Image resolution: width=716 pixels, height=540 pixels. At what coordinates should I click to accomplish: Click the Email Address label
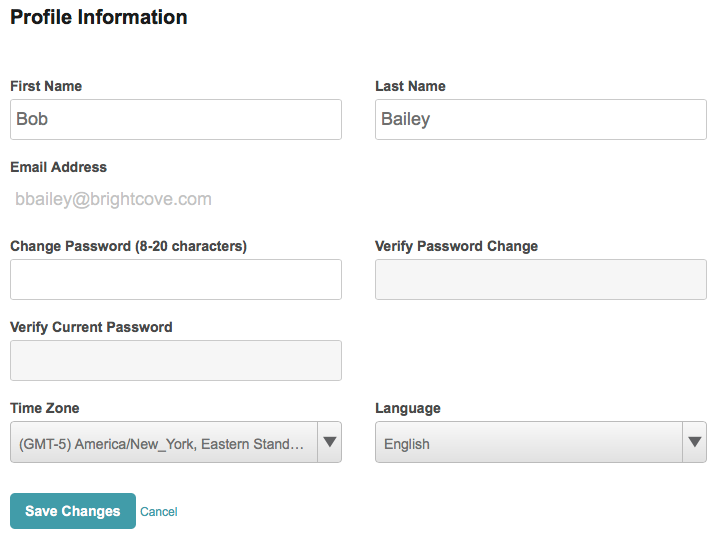(x=58, y=167)
